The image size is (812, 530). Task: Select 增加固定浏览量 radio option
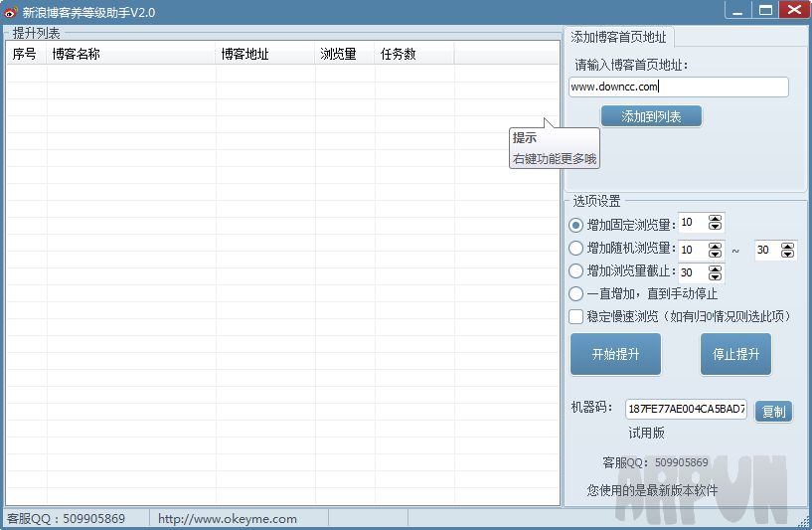tap(576, 225)
